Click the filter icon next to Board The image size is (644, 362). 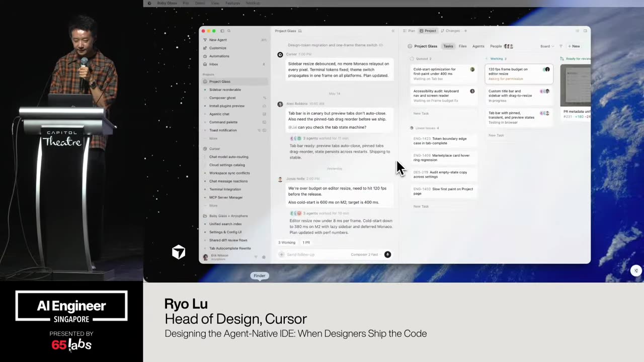point(561,46)
